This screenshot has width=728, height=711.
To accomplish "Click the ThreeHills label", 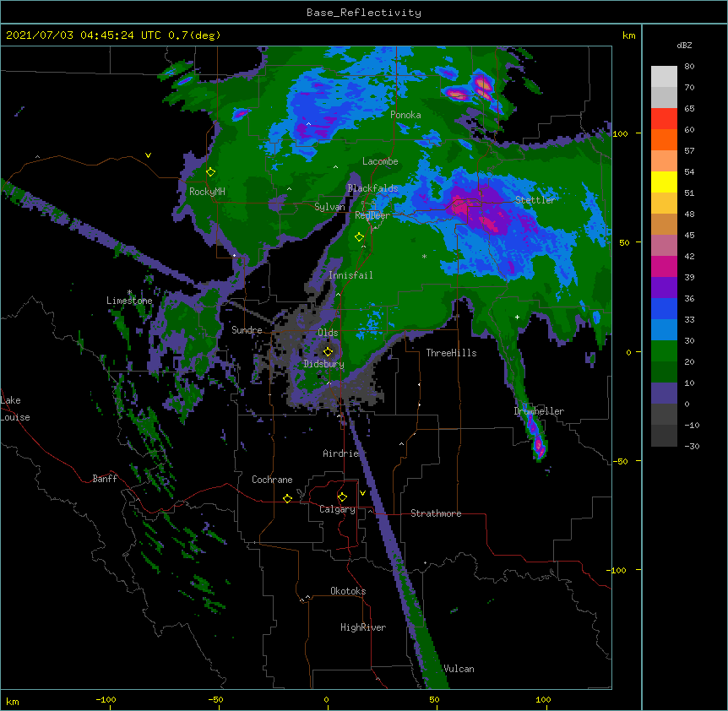I will coord(451,353).
